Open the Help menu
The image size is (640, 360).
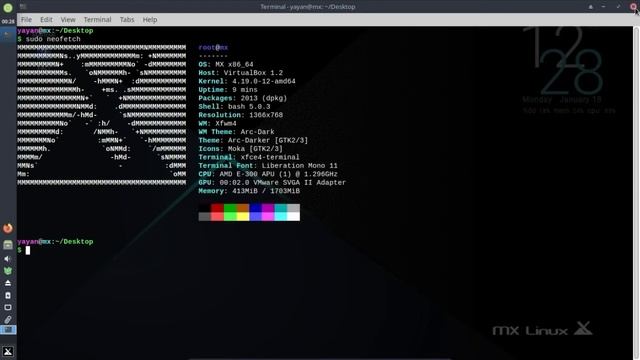[x=150, y=20]
